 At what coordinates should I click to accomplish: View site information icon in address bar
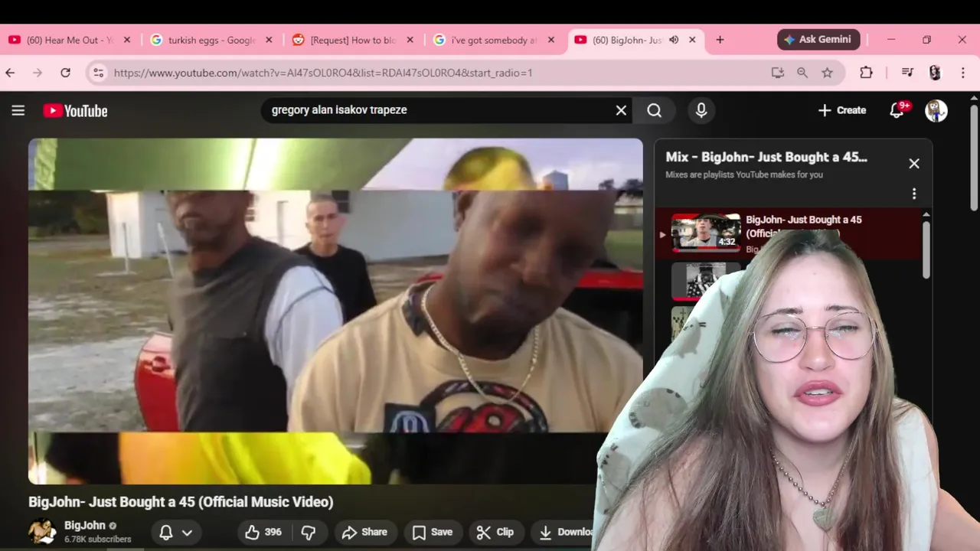(98, 73)
